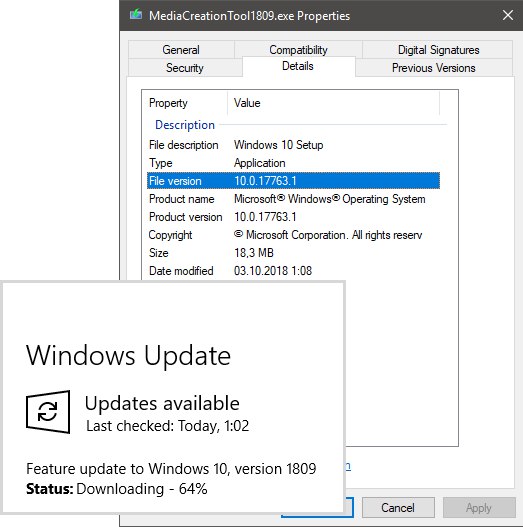Select the Details tab
The width and height of the screenshot is (523, 527).
click(x=298, y=66)
